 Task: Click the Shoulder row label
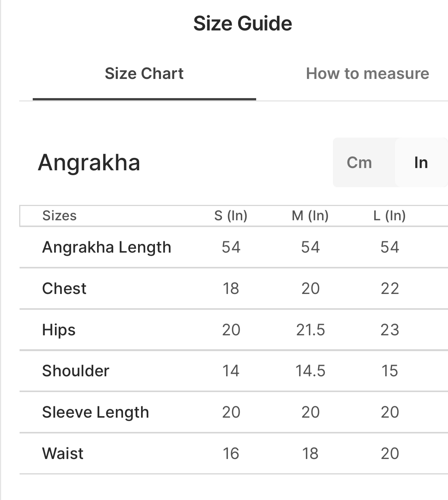76,371
